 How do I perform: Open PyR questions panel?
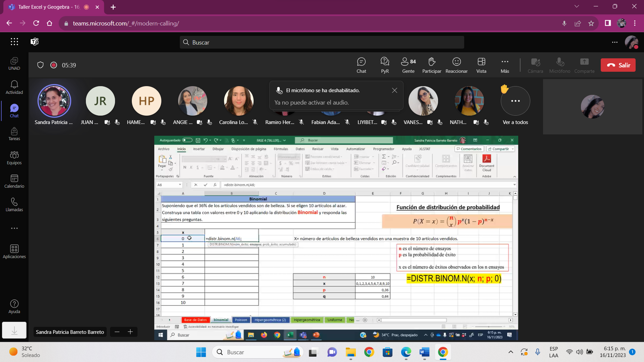385,65
